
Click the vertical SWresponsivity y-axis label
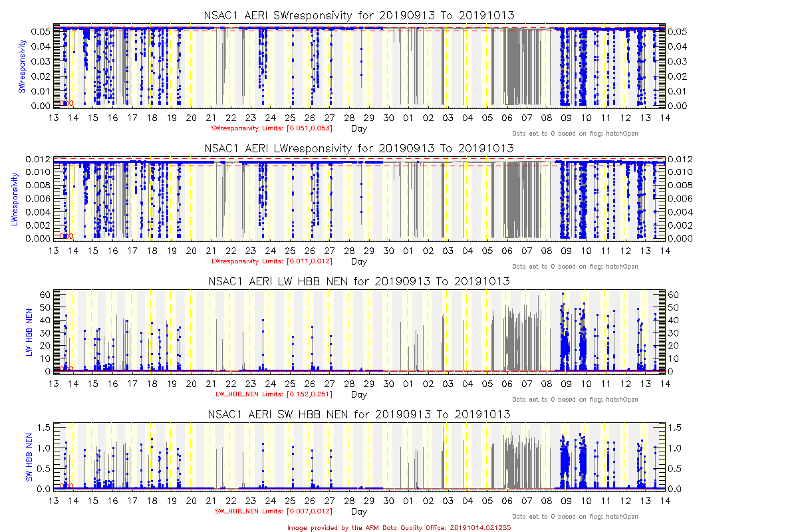22,66
